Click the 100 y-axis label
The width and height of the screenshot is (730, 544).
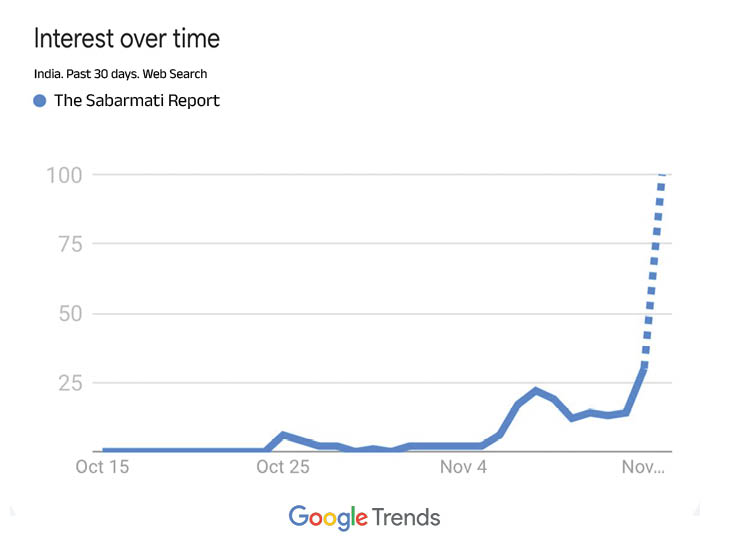click(63, 175)
